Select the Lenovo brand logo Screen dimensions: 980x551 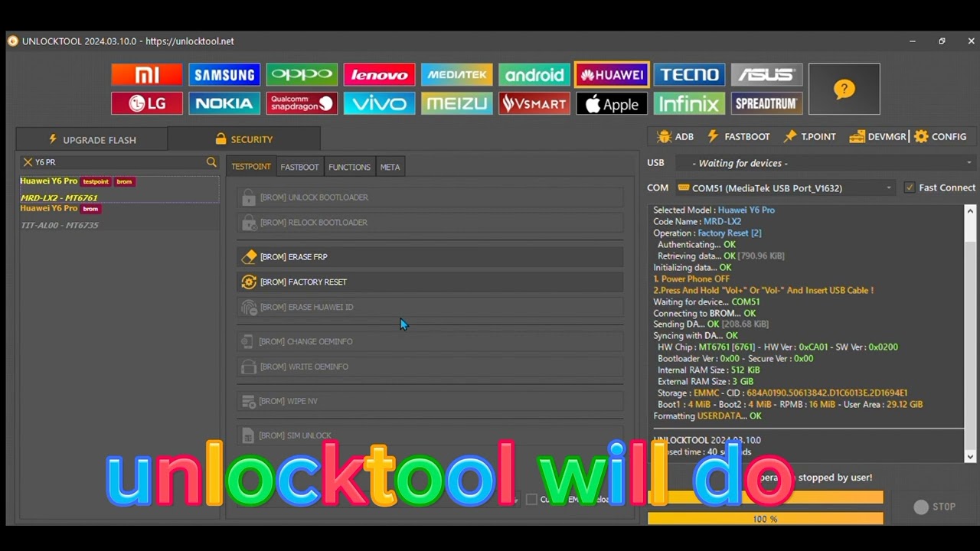click(379, 74)
